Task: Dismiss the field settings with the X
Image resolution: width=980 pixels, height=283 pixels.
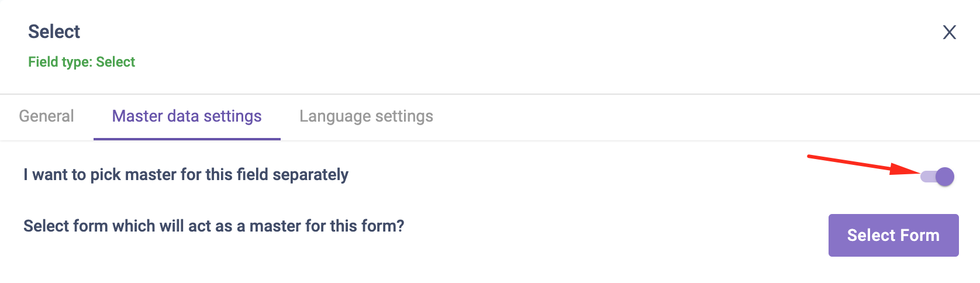Action: point(949,32)
